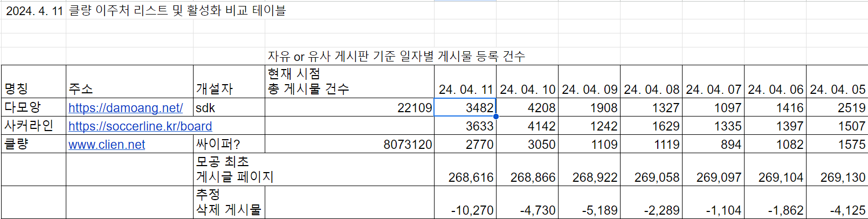Click the 명칭 header cell
The width and height of the screenshot is (868, 219).
pos(33,81)
